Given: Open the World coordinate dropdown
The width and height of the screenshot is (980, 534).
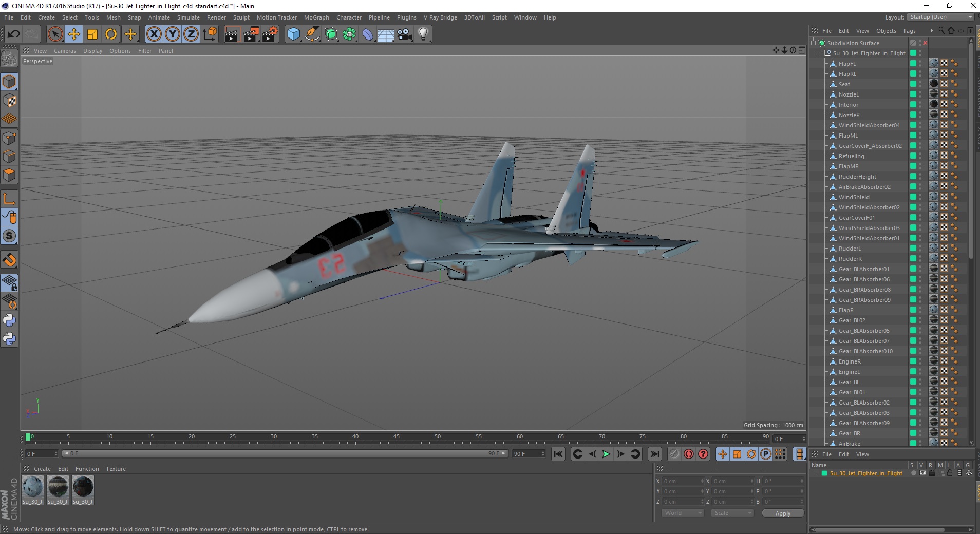Looking at the screenshot, I should pos(682,513).
